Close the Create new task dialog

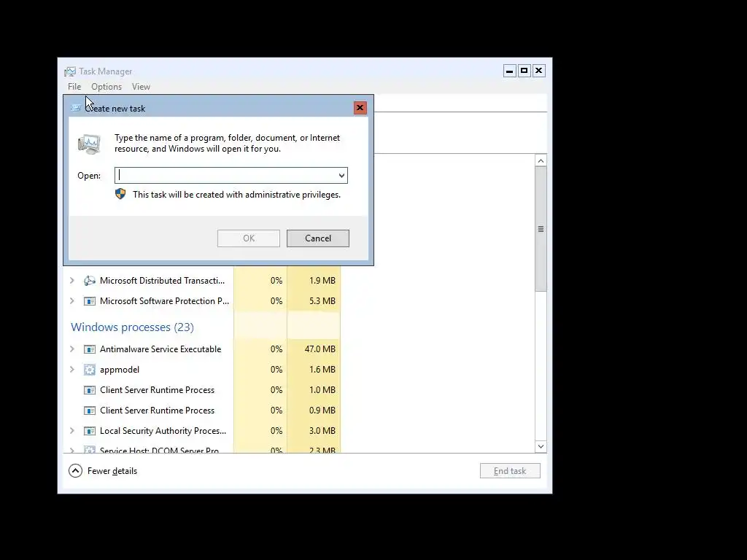click(360, 108)
